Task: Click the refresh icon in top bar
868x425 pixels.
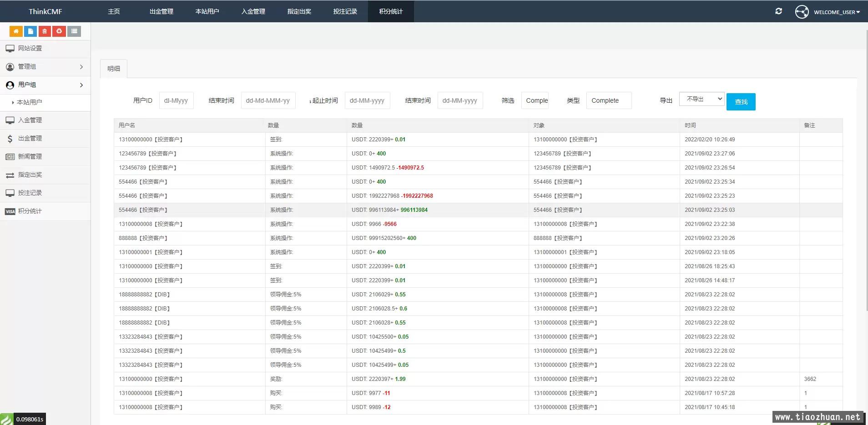Action: [x=779, y=11]
